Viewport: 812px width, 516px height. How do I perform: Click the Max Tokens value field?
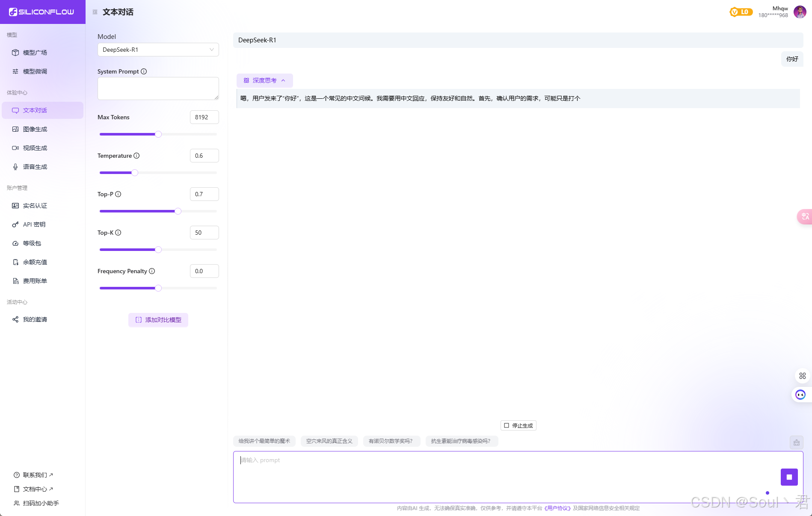204,117
